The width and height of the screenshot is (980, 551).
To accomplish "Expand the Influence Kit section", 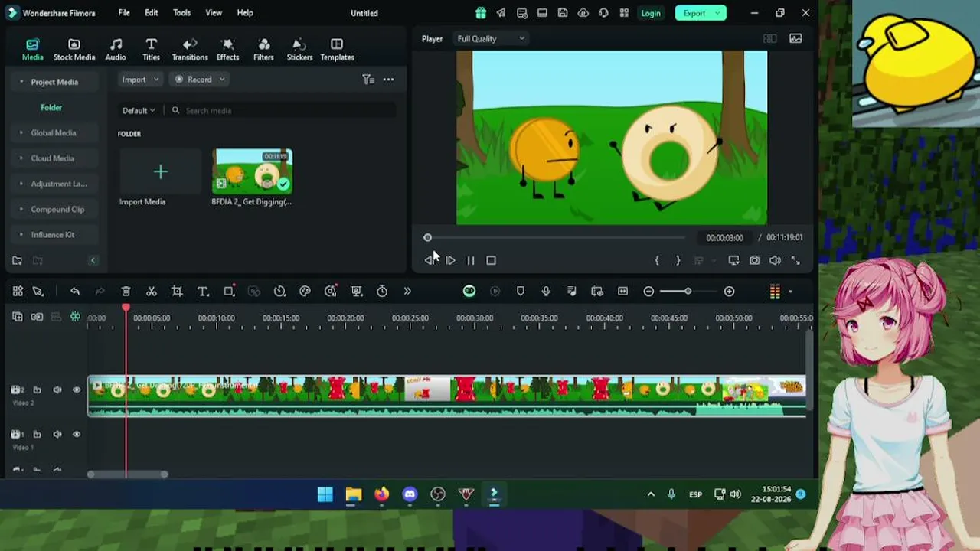I will (21, 235).
